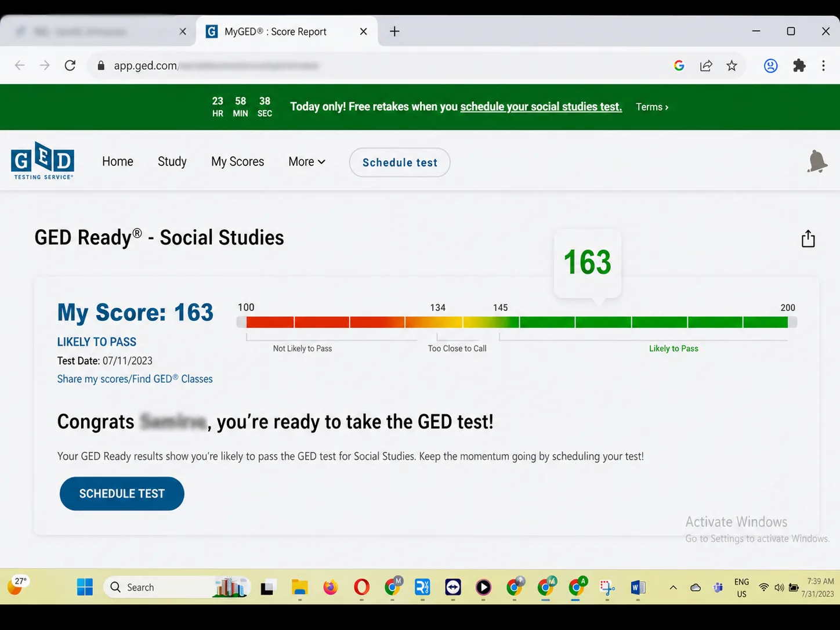
Task: Click the share page icon in address bar
Action: [x=706, y=66]
